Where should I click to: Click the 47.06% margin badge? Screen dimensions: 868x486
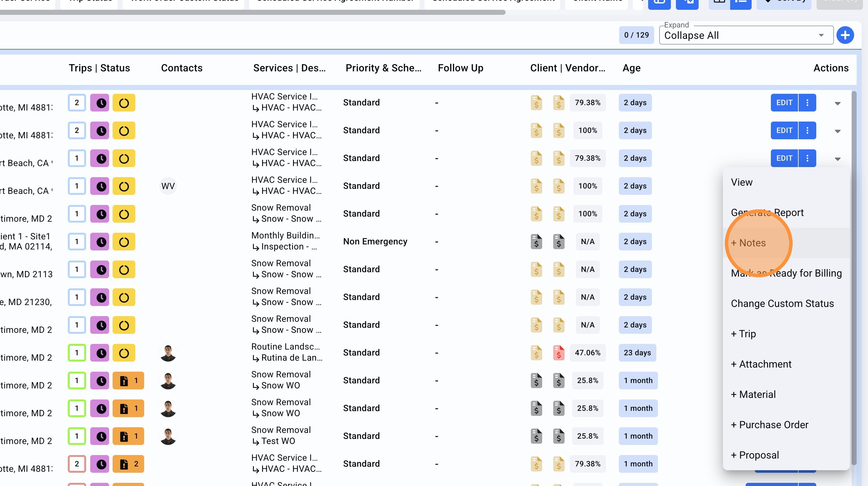(587, 353)
